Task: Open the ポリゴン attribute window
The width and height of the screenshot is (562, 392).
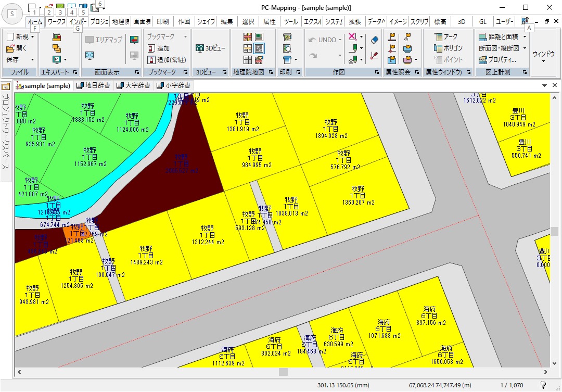Action: 448,48
